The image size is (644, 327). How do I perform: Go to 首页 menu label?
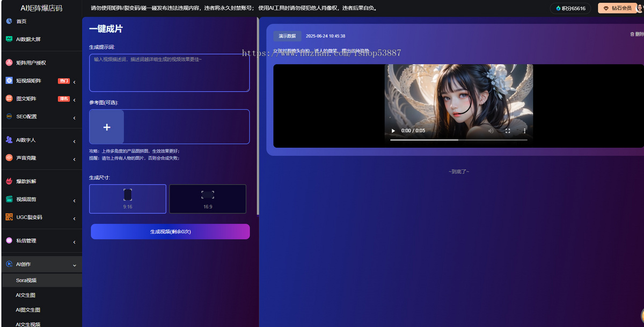click(21, 21)
